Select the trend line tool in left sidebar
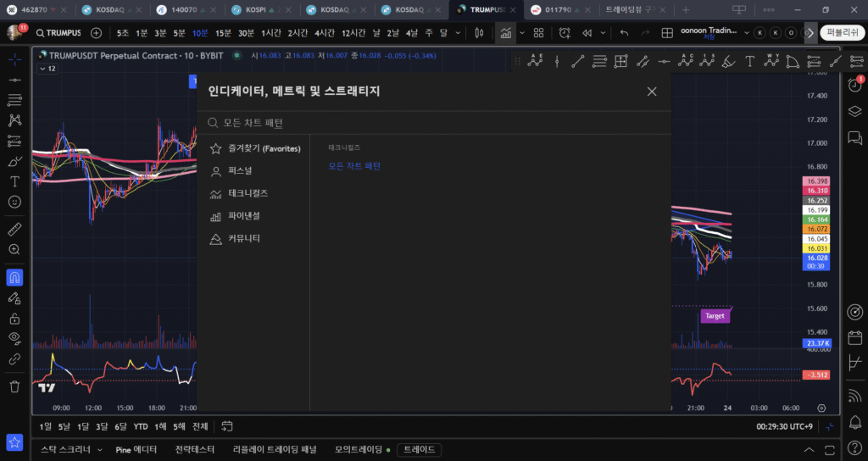Screen dimensions: 868x461 pos(14,80)
